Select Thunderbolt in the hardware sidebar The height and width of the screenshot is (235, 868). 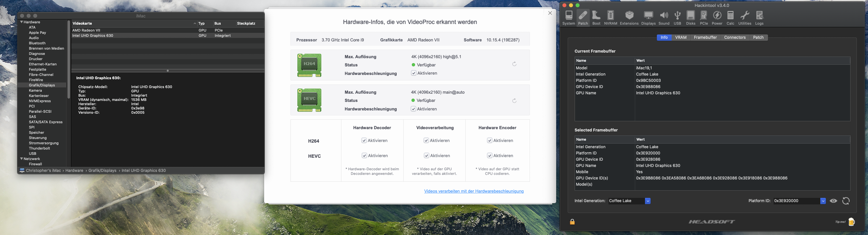(39, 149)
